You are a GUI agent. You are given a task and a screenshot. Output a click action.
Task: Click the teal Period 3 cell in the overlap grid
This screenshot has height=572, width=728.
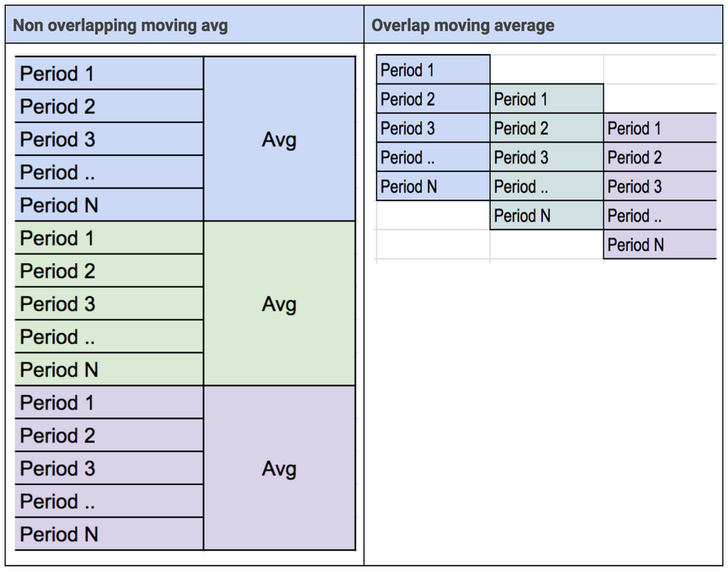[x=547, y=157]
